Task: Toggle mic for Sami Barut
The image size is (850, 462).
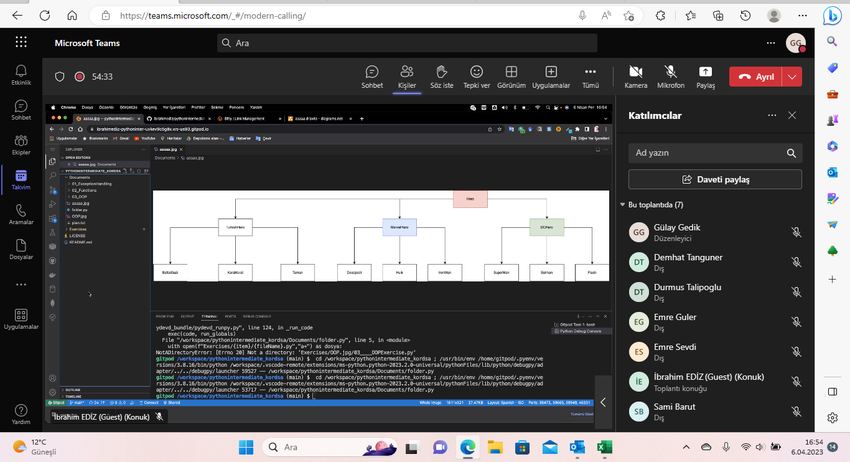Action: click(x=796, y=411)
